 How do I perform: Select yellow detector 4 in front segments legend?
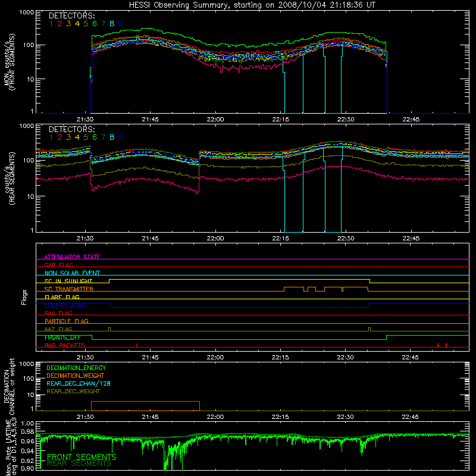click(77, 24)
